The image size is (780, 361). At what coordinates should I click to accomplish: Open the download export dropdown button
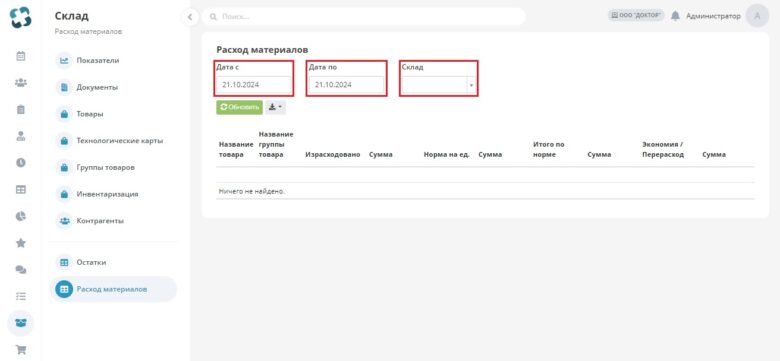click(275, 107)
